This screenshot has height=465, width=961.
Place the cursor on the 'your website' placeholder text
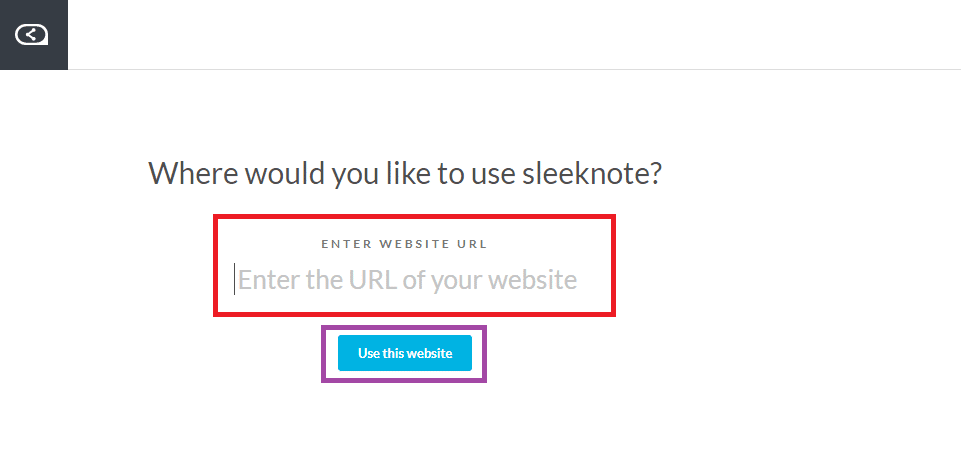[504, 281]
